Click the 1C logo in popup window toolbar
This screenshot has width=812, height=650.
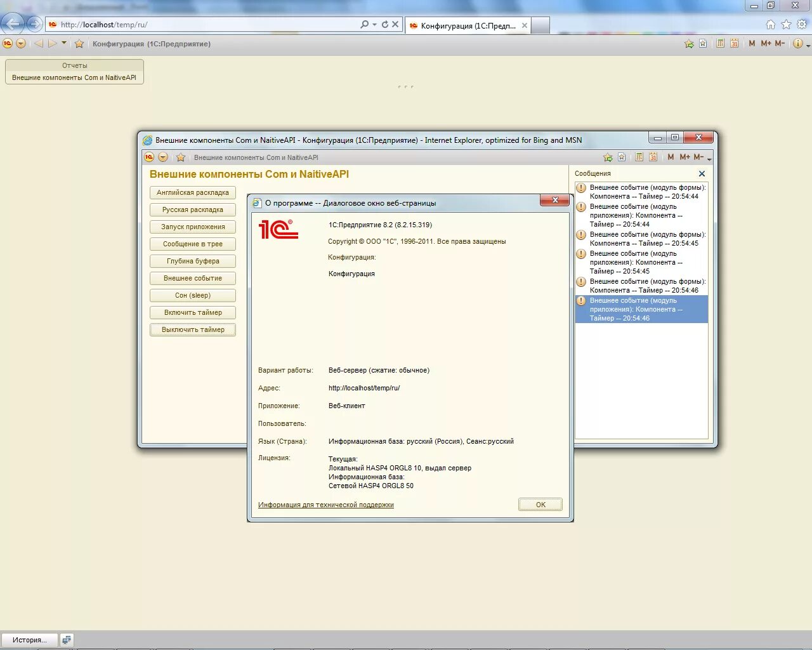tap(149, 157)
